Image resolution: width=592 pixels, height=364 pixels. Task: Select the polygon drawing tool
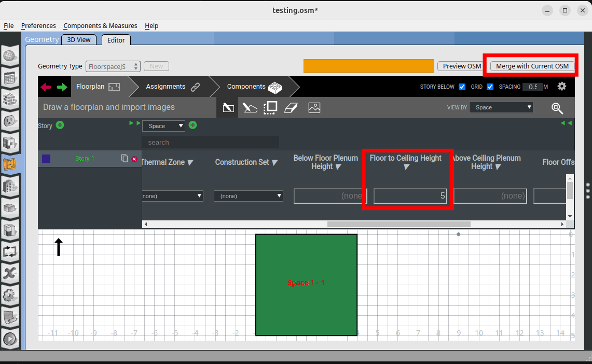(250, 107)
